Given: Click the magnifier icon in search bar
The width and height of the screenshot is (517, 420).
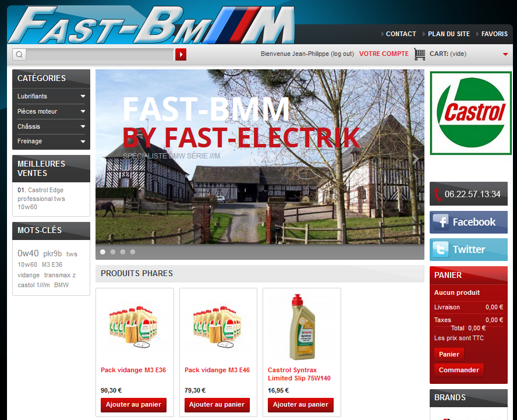Looking at the screenshot, I should pos(19,54).
